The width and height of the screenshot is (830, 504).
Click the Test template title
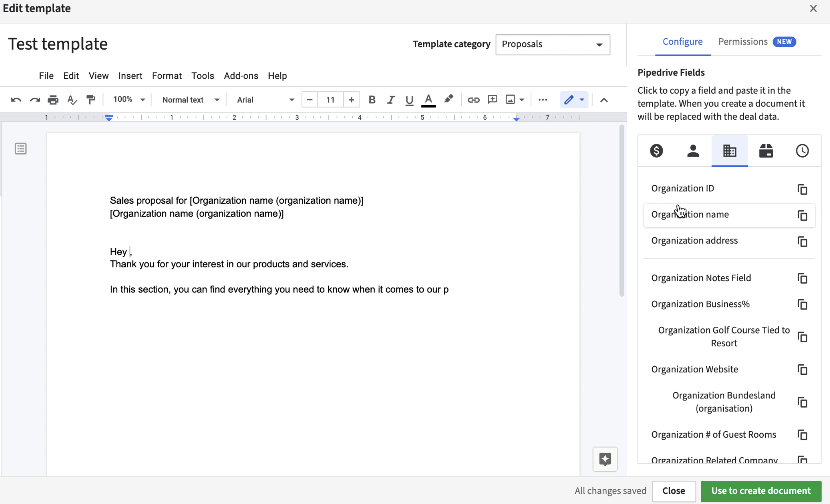click(58, 44)
